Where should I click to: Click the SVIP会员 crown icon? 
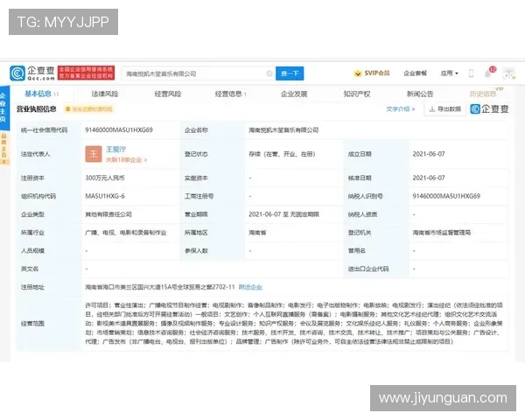358,73
